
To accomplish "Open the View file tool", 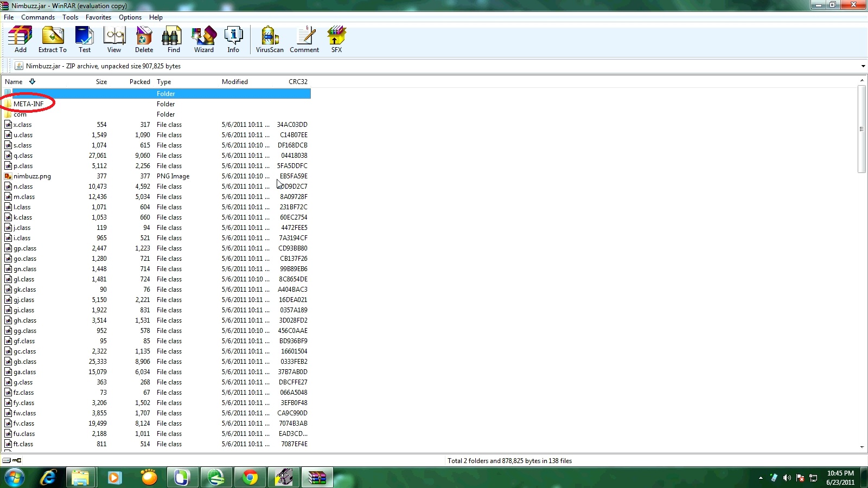I will [114, 39].
